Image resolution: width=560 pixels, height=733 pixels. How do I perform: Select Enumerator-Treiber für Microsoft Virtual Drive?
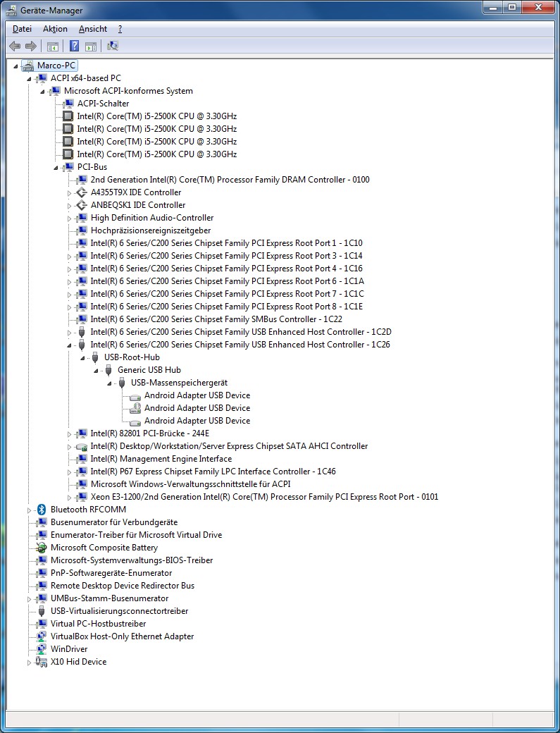(137, 535)
